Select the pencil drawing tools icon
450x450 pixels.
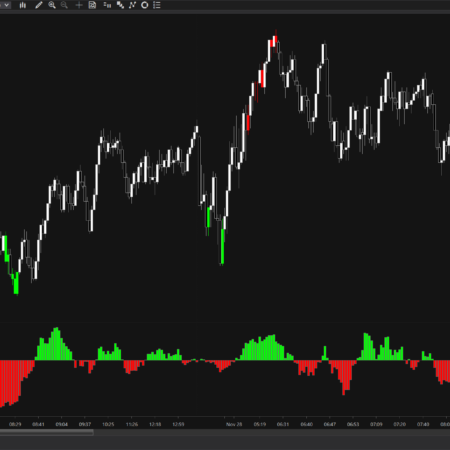click(39, 5)
